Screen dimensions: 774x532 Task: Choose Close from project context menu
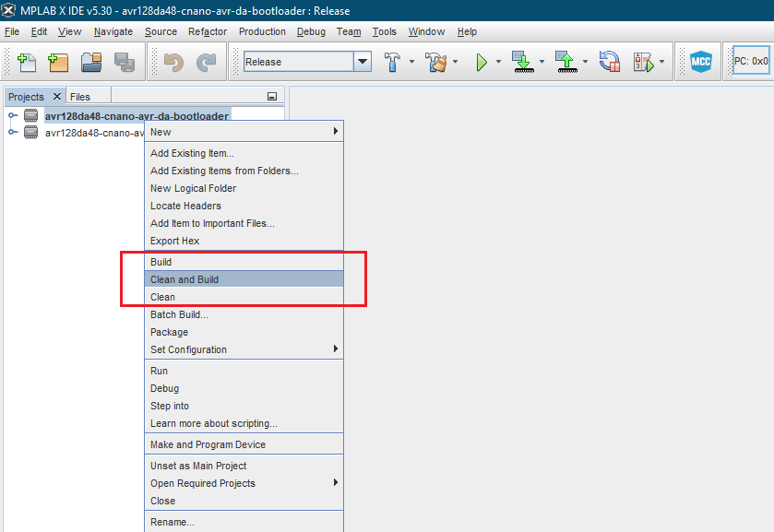click(244, 501)
